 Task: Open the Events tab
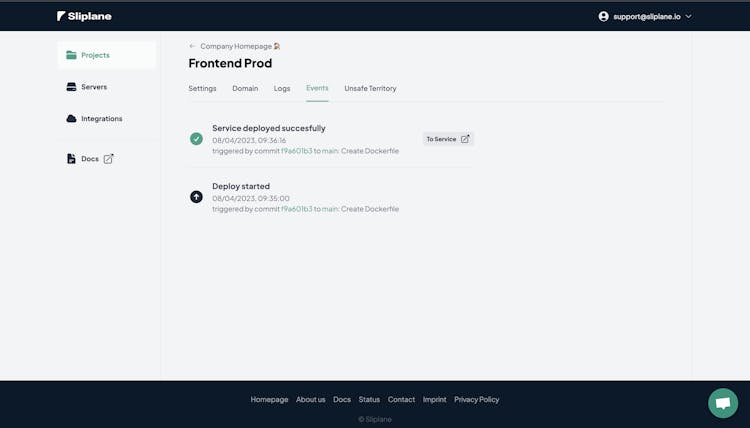point(317,88)
